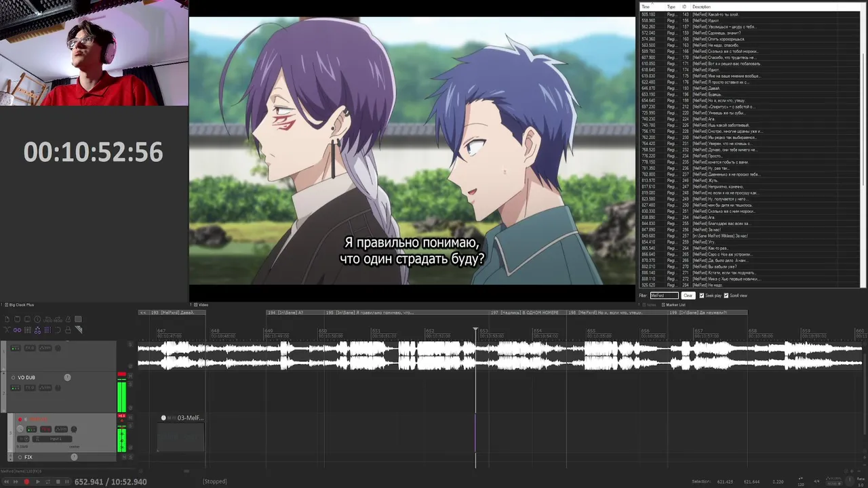The height and width of the screenshot is (488, 868).
Task: Click the Project Settings info icon
Action: click(37, 319)
